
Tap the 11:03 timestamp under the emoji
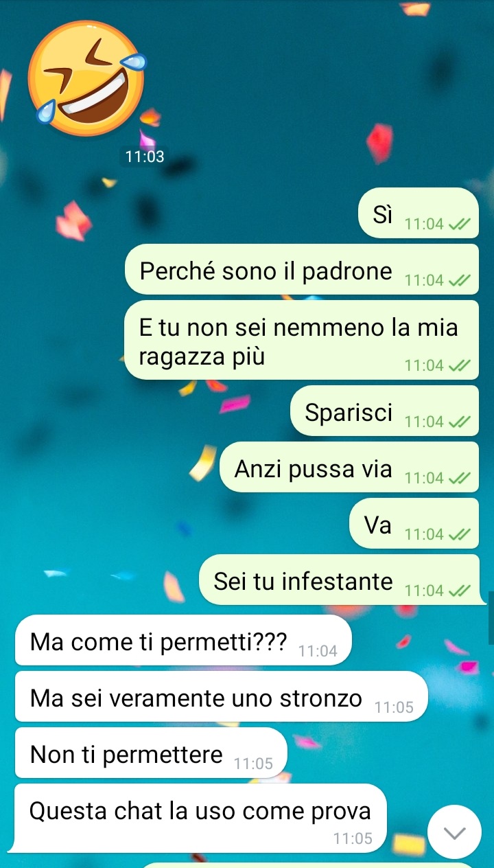145,157
